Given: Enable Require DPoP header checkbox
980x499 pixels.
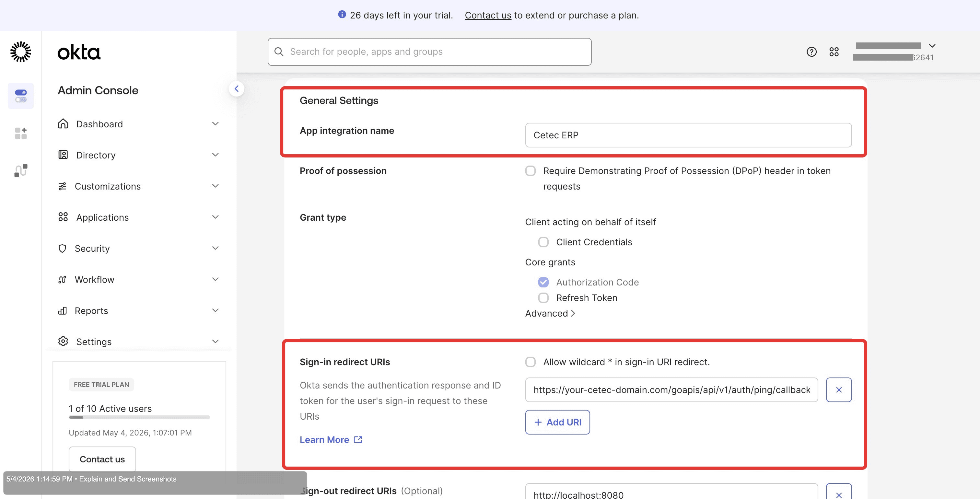Looking at the screenshot, I should click(x=530, y=171).
